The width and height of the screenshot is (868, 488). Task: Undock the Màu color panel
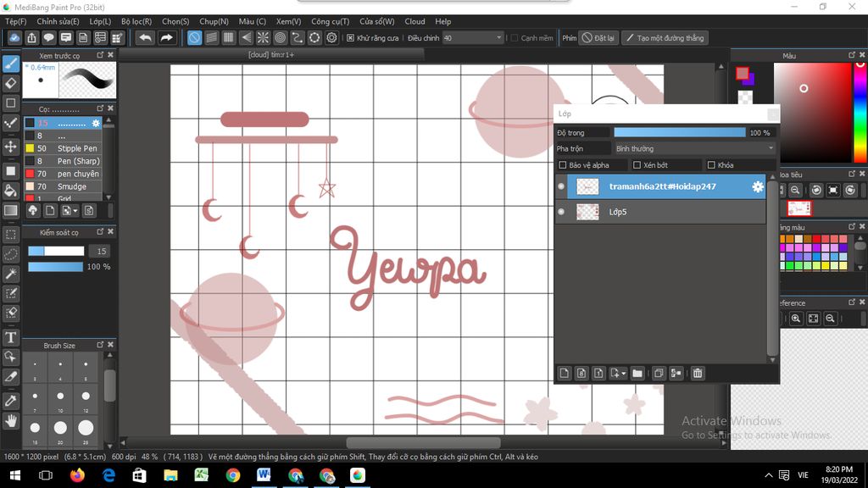pos(851,55)
